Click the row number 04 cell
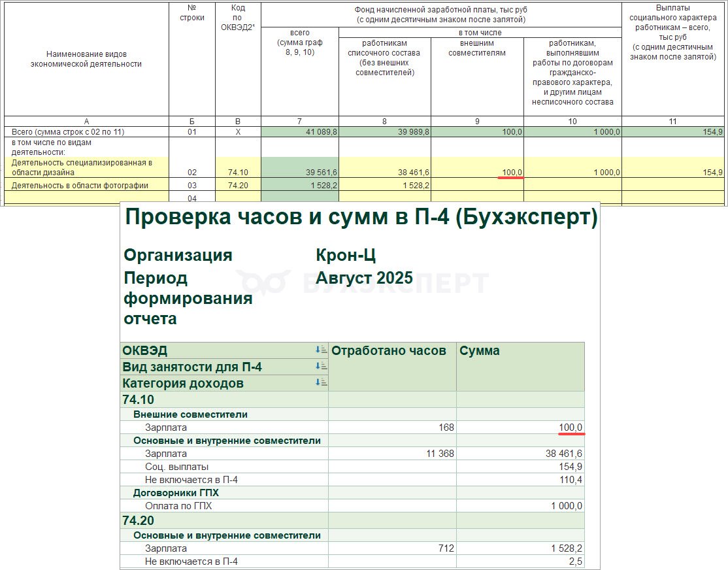The width and height of the screenshot is (728, 570). pyautogui.click(x=192, y=198)
